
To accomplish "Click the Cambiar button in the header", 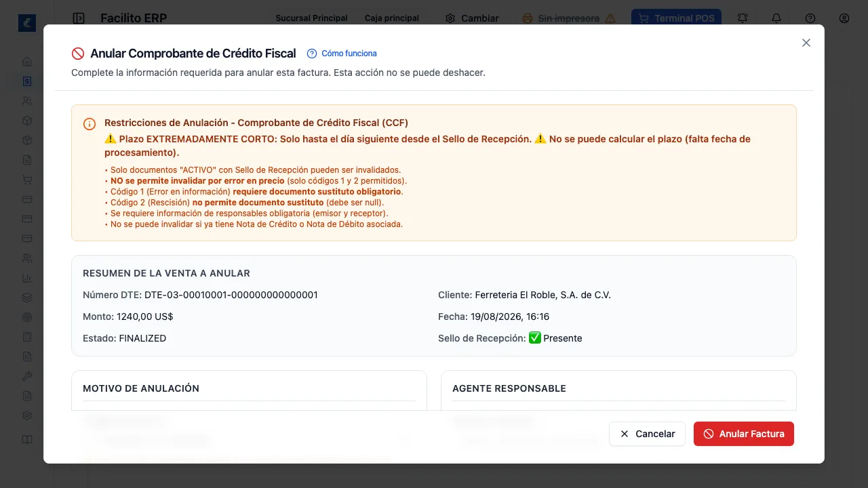I will click(472, 18).
